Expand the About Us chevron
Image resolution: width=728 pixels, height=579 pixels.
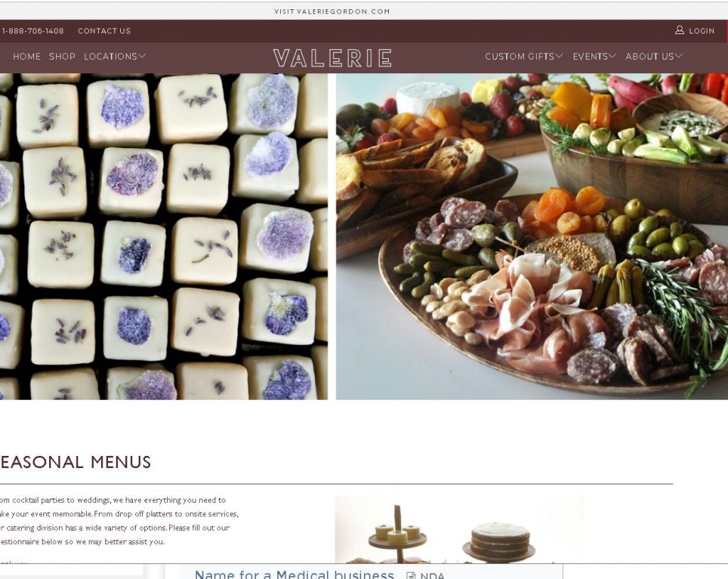[678, 55]
